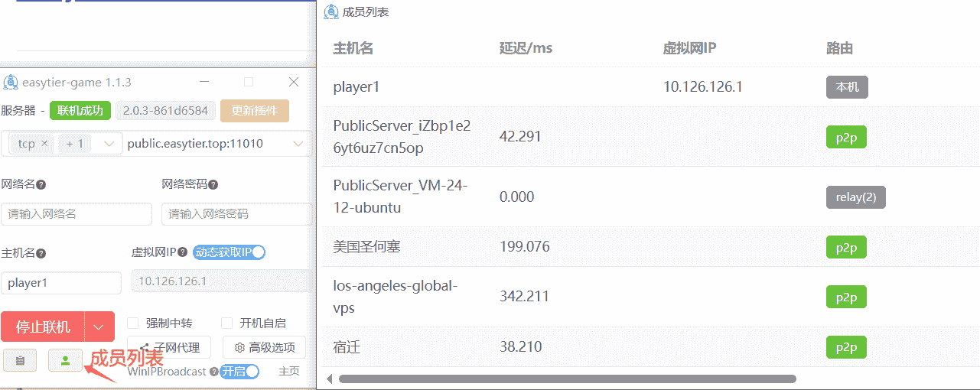
Task: Click help icon beside 主机名 label
Action: pos(41,253)
